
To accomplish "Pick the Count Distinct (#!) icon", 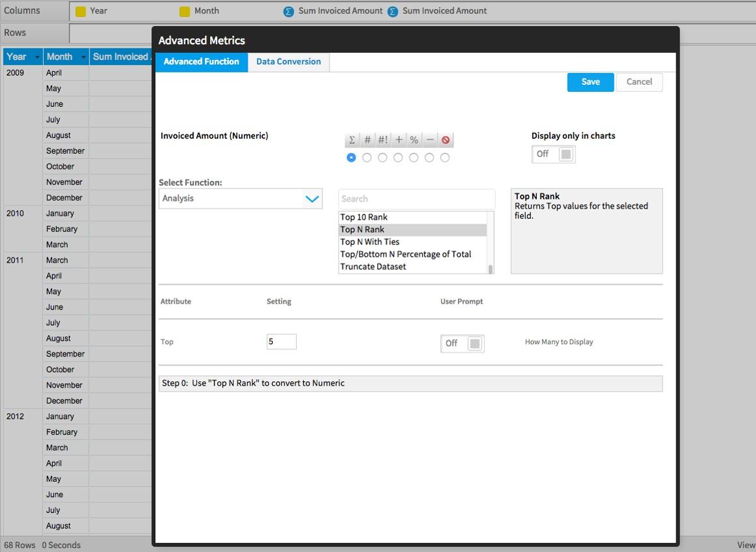I will point(383,139).
